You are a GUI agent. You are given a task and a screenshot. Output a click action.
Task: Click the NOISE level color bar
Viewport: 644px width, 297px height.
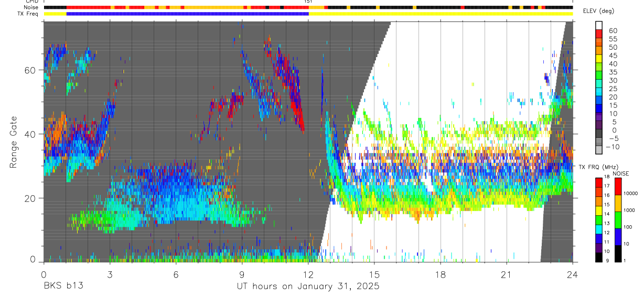(618, 219)
